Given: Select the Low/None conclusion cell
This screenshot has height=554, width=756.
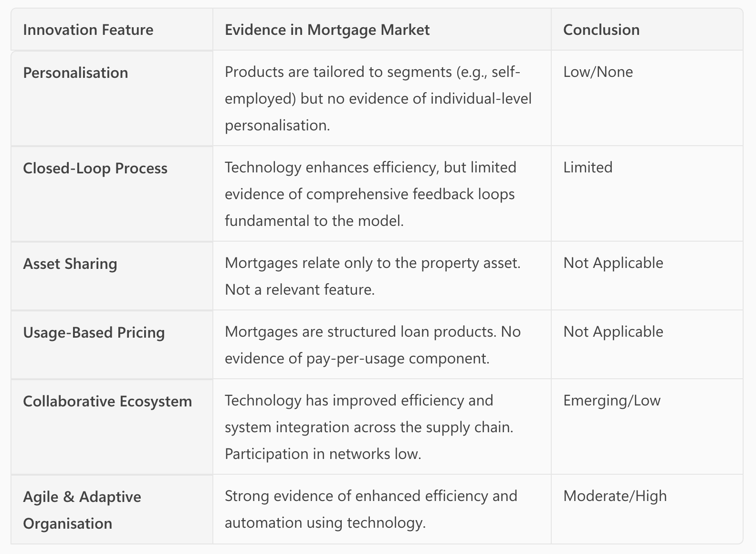Looking at the screenshot, I should point(598,72).
